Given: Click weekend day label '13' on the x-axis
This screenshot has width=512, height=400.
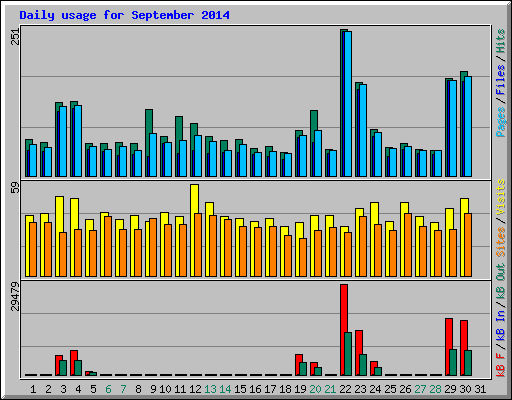Looking at the screenshot, I should pyautogui.click(x=210, y=389).
